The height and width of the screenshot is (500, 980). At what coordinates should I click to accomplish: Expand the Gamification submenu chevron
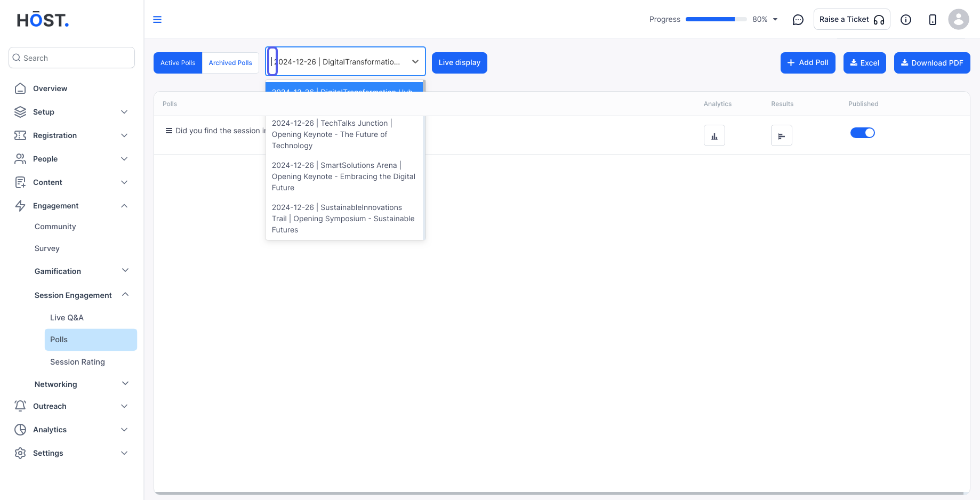(x=125, y=270)
